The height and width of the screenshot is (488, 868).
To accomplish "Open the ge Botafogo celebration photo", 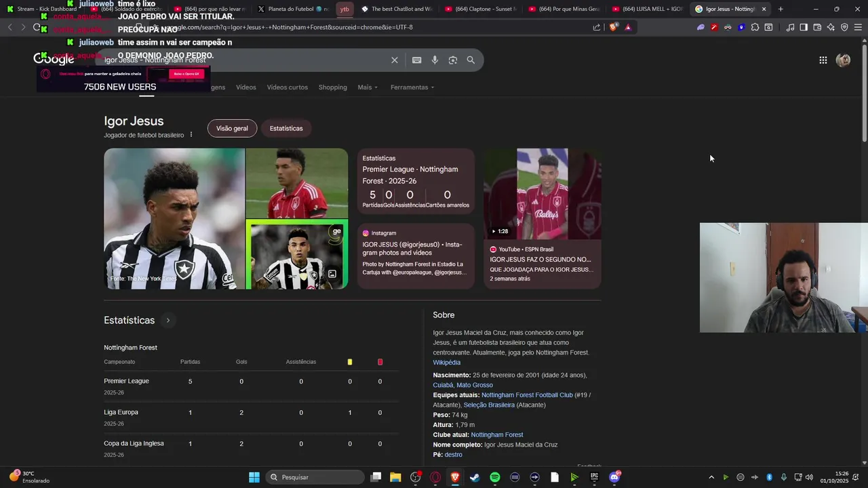I will 297,255.
